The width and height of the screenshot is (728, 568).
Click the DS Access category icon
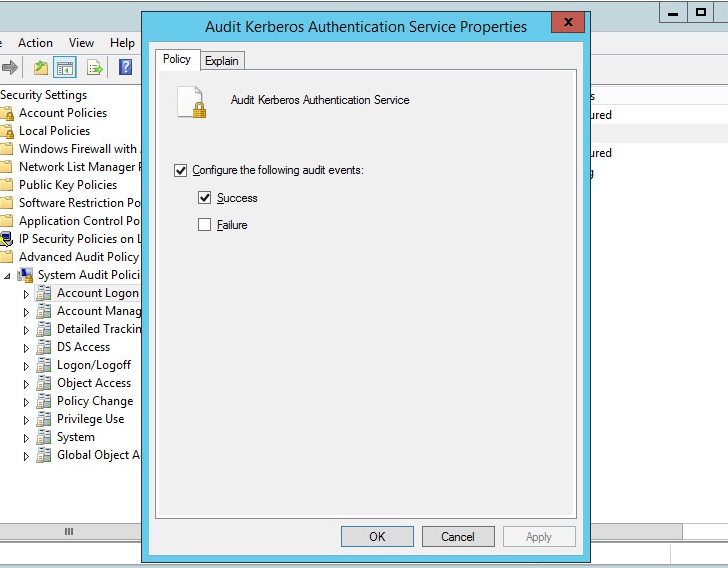point(44,347)
